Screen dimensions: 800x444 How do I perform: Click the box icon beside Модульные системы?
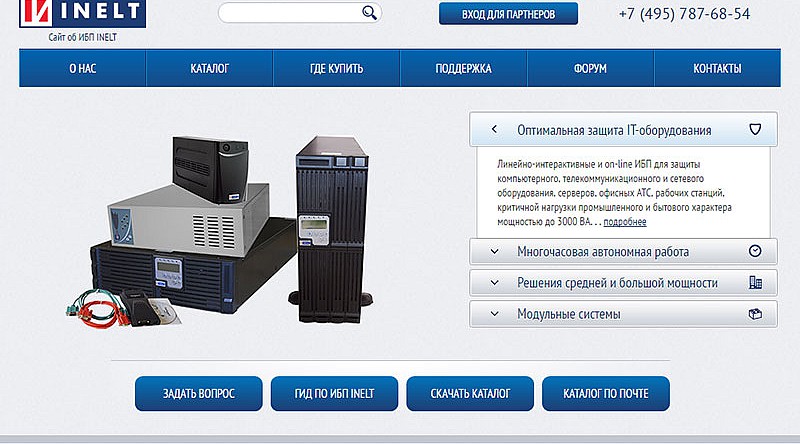click(x=756, y=314)
